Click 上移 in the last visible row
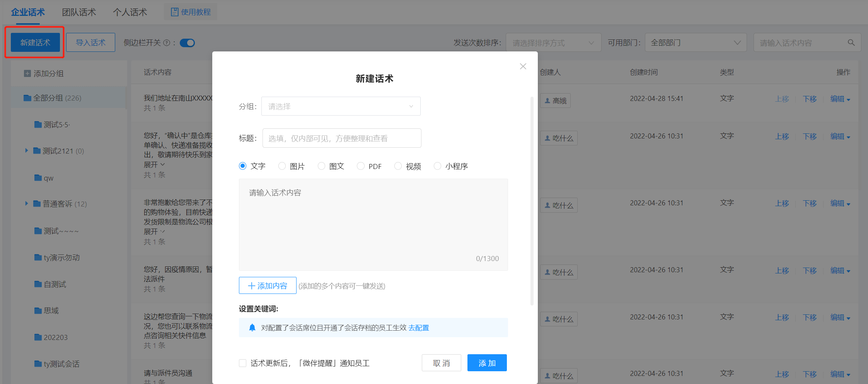Screen dimensions: 868x384 click(x=782, y=374)
